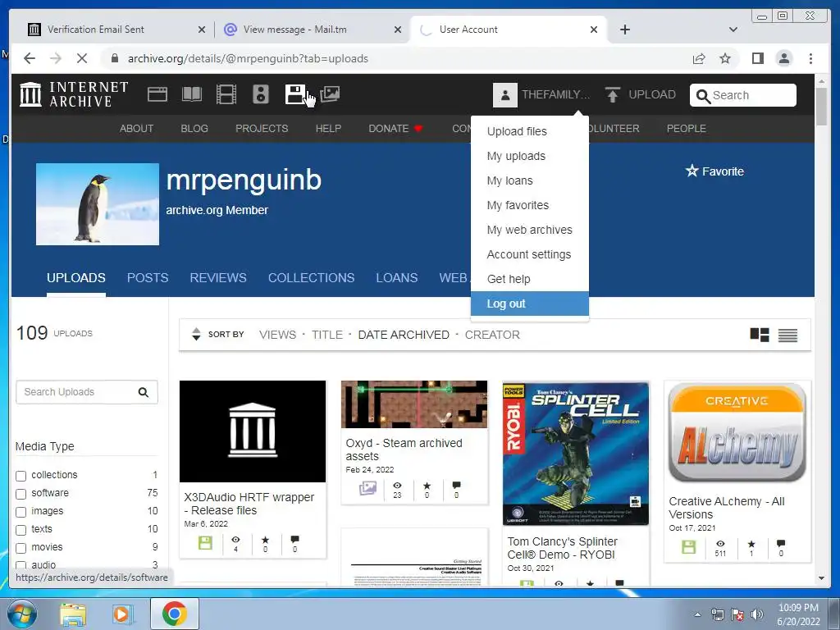The height and width of the screenshot is (630, 840).
Task: Open the REVIEWS profile tab
Action: 218,278
